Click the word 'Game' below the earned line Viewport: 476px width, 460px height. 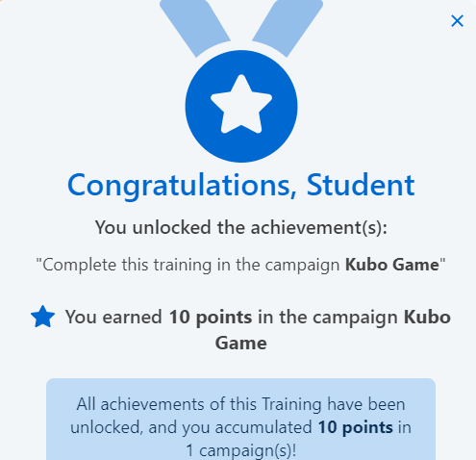(241, 343)
